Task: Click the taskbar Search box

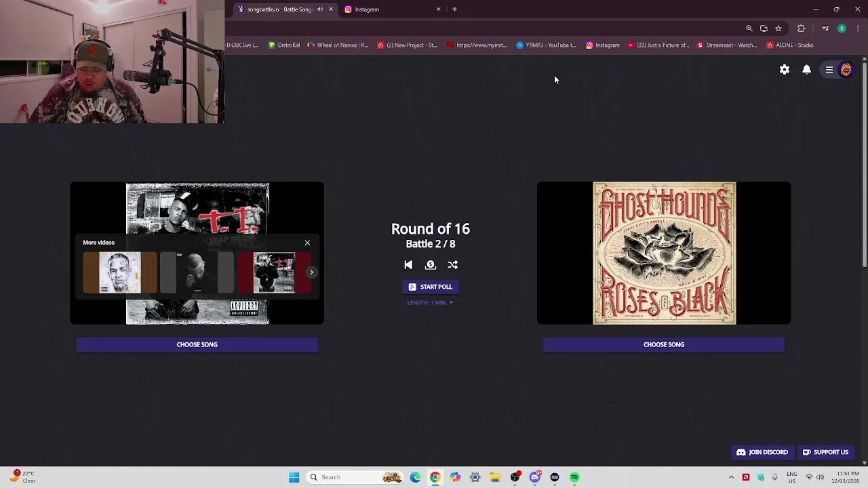Action: click(x=356, y=477)
